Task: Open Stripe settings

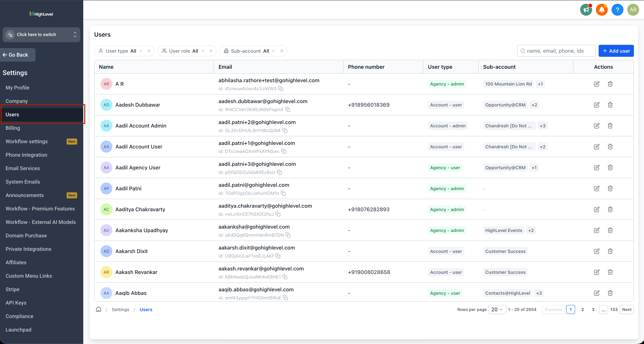Action: [13, 289]
